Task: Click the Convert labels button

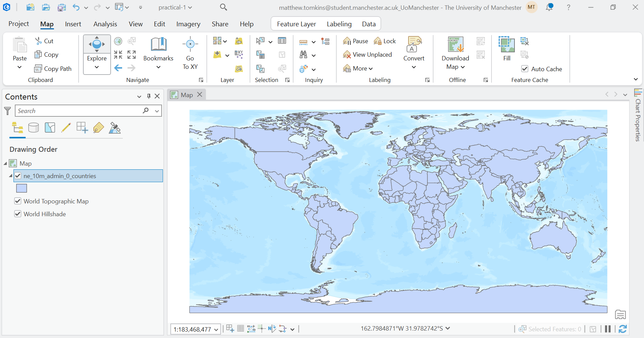Action: [x=414, y=53]
